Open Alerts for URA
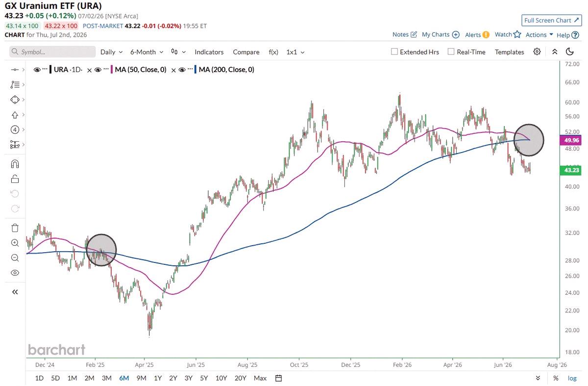Screen dimensions: 588x386 pos(477,34)
